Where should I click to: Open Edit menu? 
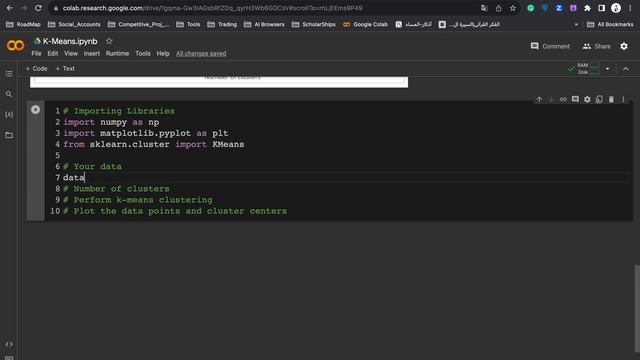pyautogui.click(x=53, y=53)
